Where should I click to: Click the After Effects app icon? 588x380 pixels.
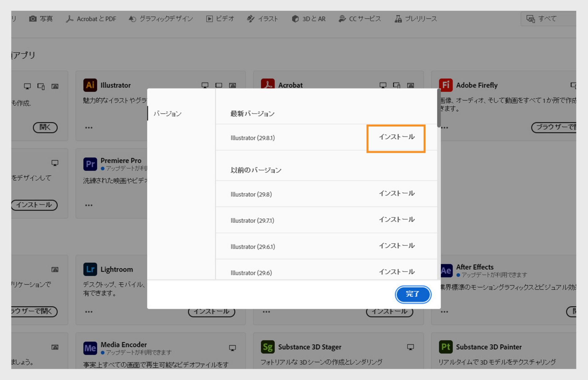[446, 270]
